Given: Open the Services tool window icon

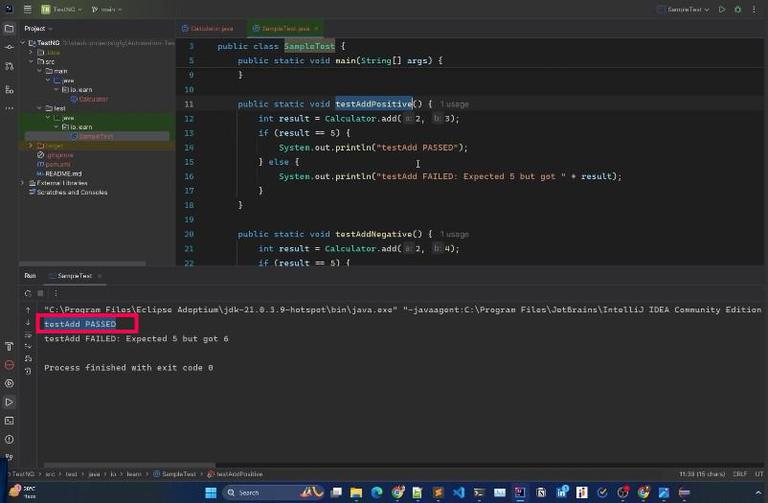Looking at the screenshot, I should tap(9, 383).
